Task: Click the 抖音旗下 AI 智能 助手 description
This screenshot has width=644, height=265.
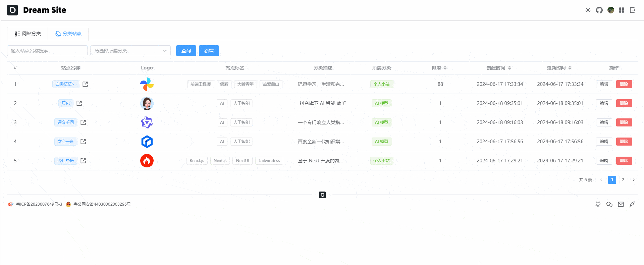Action: pyautogui.click(x=323, y=103)
